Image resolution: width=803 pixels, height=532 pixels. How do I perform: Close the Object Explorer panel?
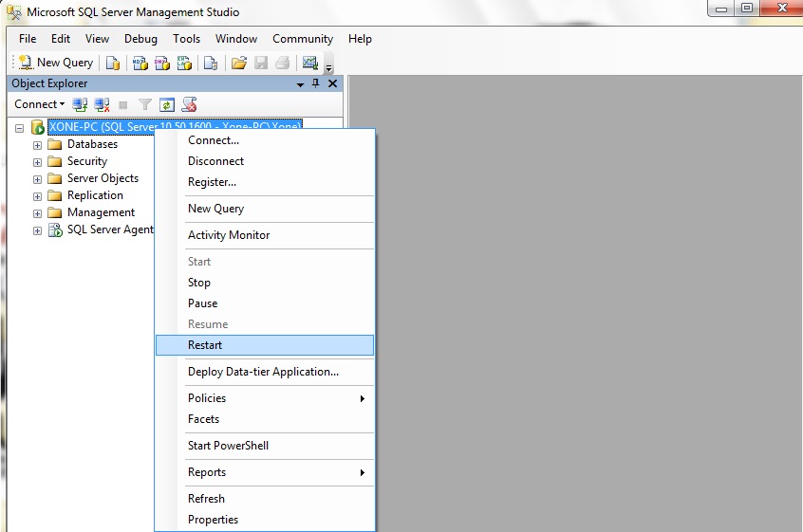[x=332, y=83]
